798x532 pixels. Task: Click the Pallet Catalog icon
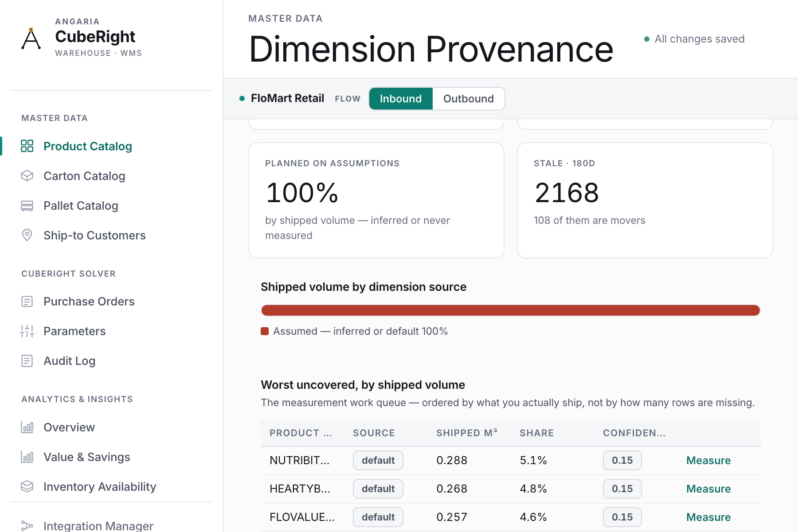[x=27, y=206]
